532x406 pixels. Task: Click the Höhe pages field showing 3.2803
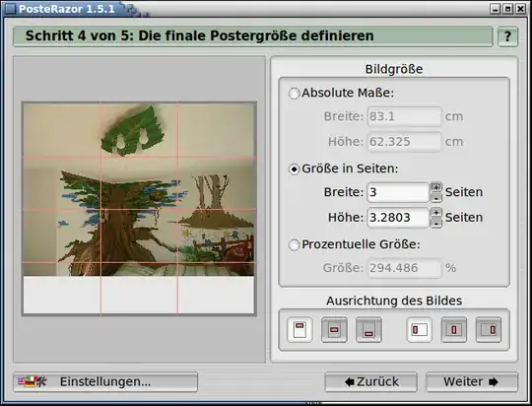tap(398, 218)
